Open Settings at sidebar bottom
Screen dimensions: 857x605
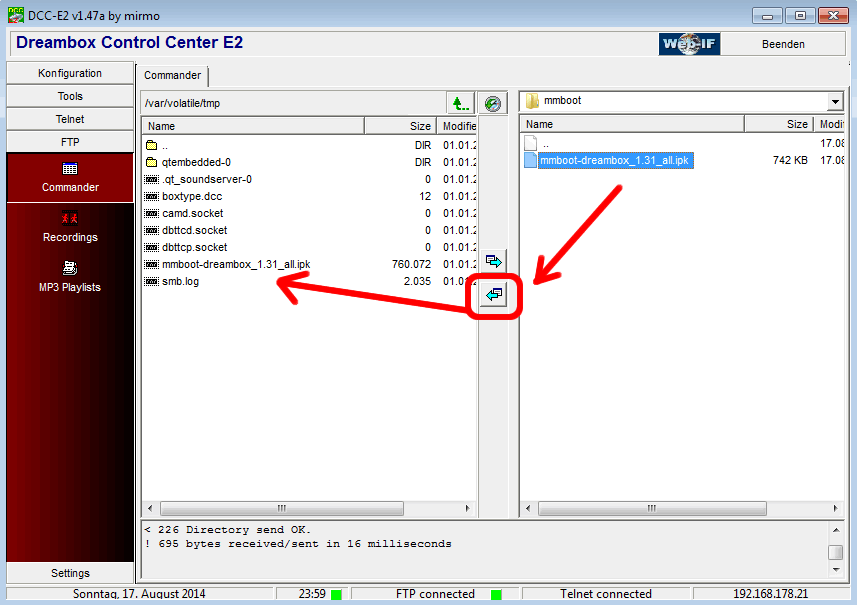click(70, 573)
